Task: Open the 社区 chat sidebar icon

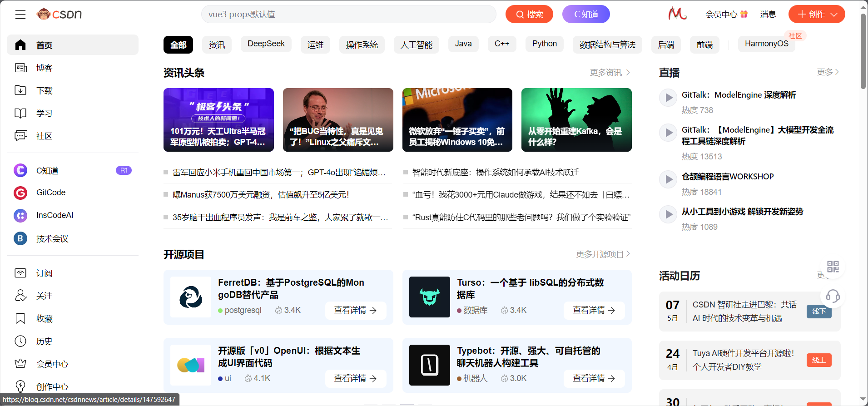Action: click(20, 136)
